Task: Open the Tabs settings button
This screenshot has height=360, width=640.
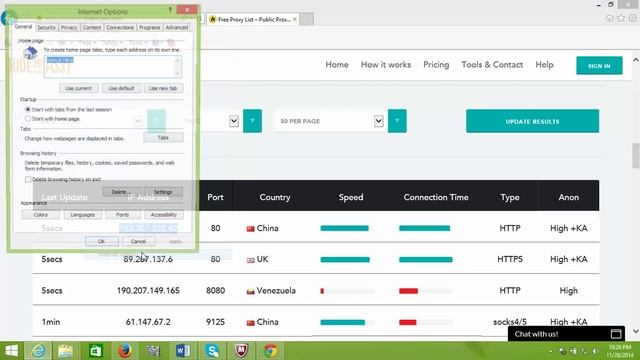Action: coord(163,138)
